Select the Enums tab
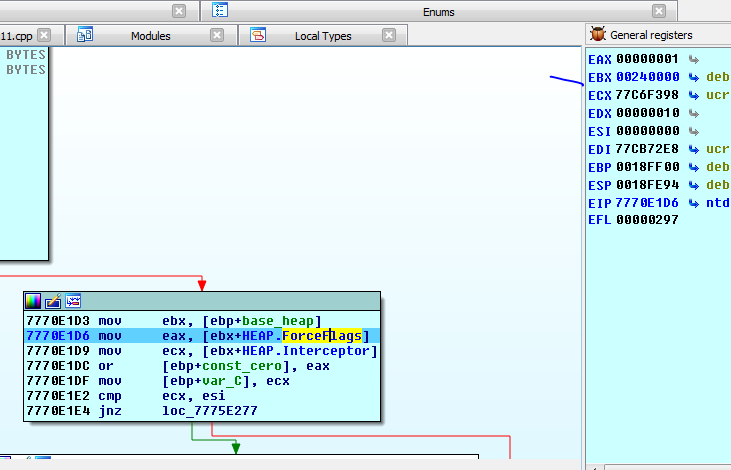The image size is (731, 470). pos(437,12)
